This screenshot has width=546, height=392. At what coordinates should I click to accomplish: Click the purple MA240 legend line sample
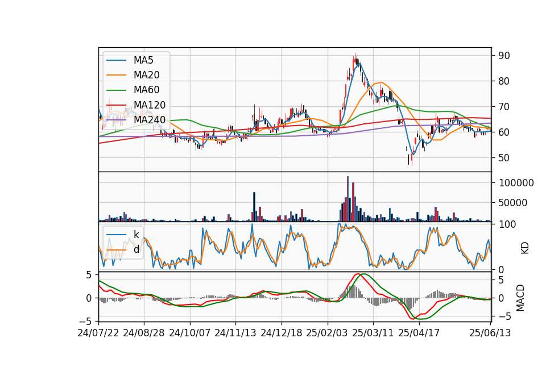(116, 120)
